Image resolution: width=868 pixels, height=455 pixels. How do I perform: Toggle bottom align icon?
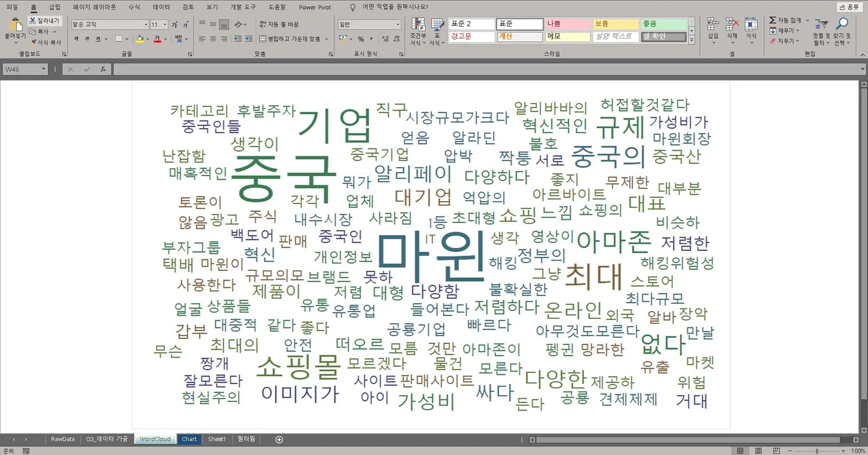coord(224,24)
